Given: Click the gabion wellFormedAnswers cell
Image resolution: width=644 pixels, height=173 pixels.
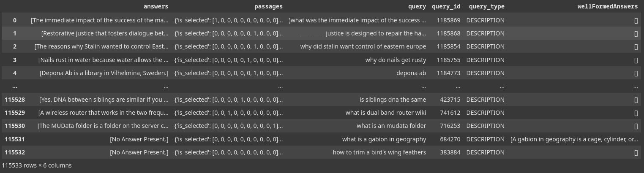Looking at the screenshot, I should tap(574, 139).
